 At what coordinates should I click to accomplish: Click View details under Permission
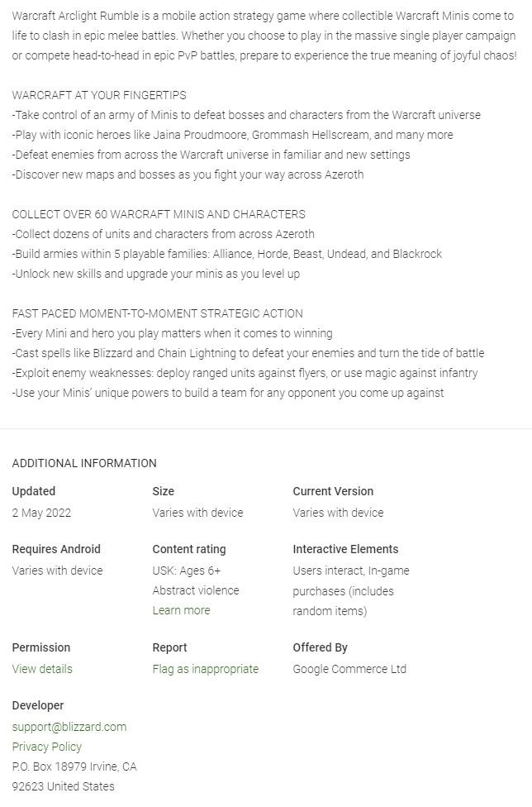42,669
